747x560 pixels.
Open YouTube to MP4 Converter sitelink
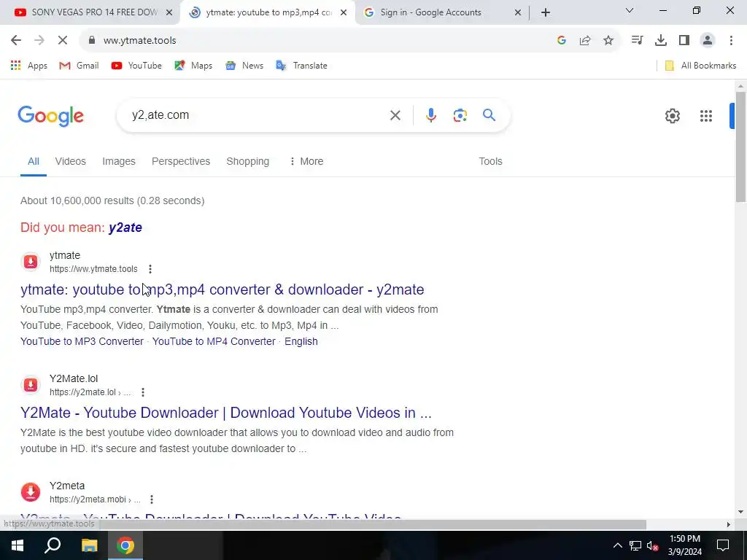tap(214, 341)
